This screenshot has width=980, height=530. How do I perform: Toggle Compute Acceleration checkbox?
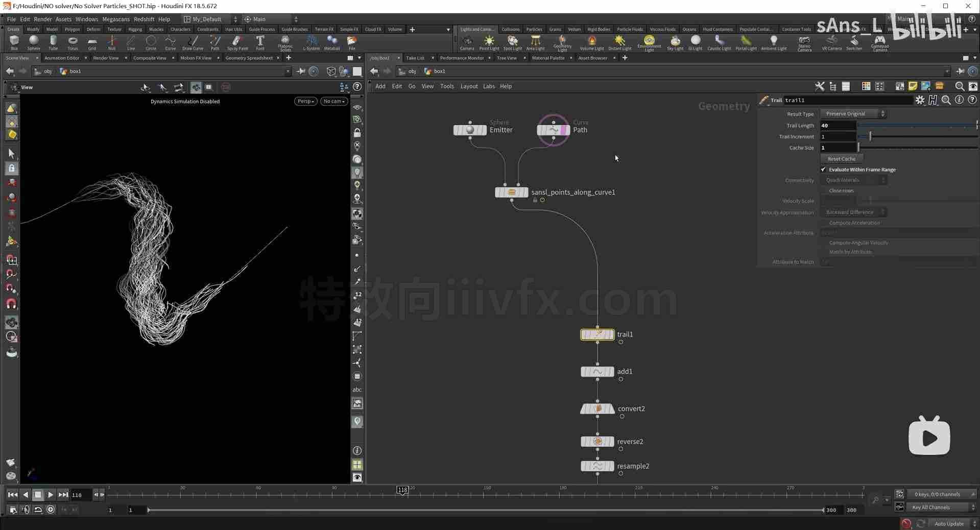click(823, 223)
